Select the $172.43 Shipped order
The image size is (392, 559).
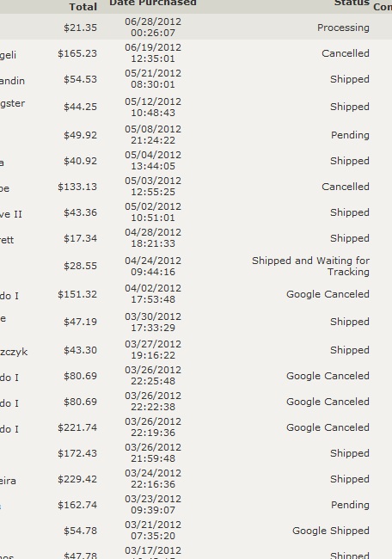tap(196, 452)
